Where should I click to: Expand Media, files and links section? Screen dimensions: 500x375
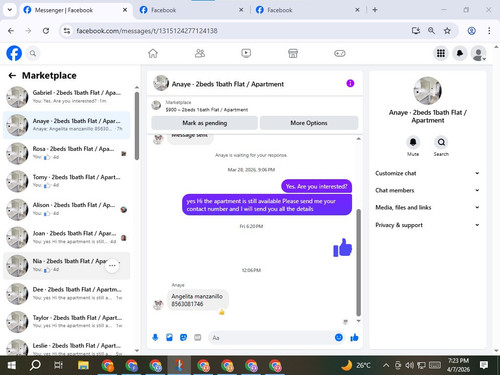click(427, 207)
